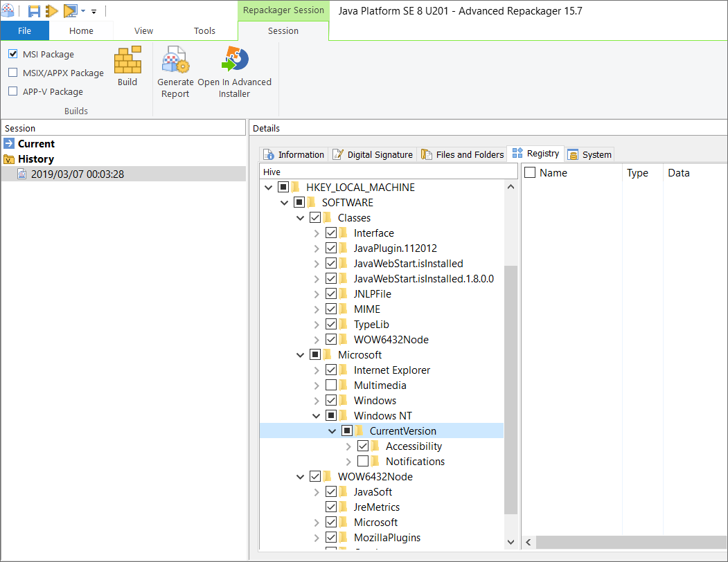Click the TypeLib folder icon
Viewport: 728px width, 562px height.
point(344,324)
